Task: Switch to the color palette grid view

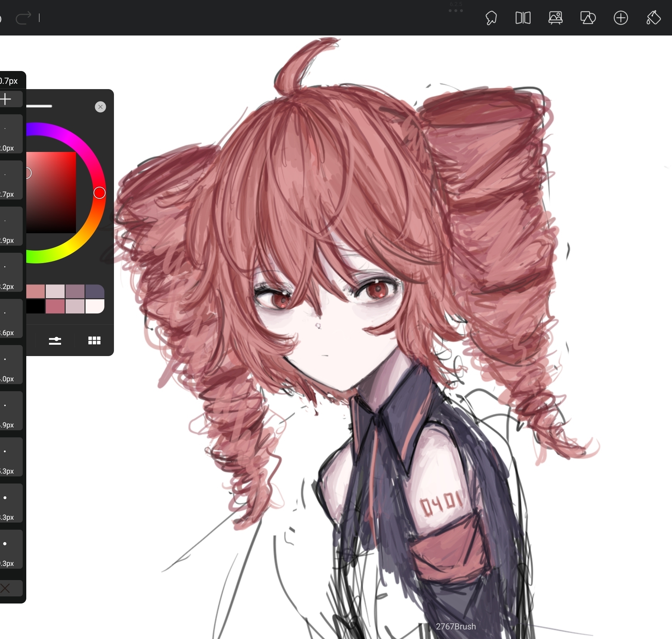Action: 94,341
